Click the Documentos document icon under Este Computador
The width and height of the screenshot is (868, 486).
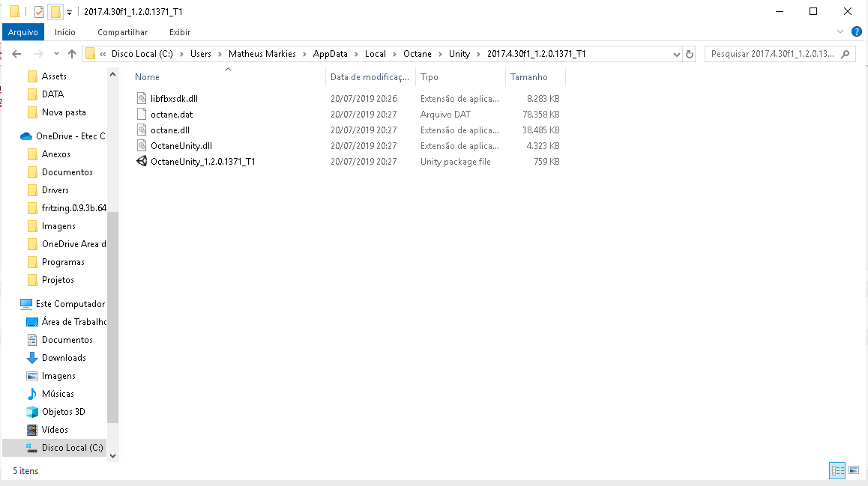click(x=32, y=340)
